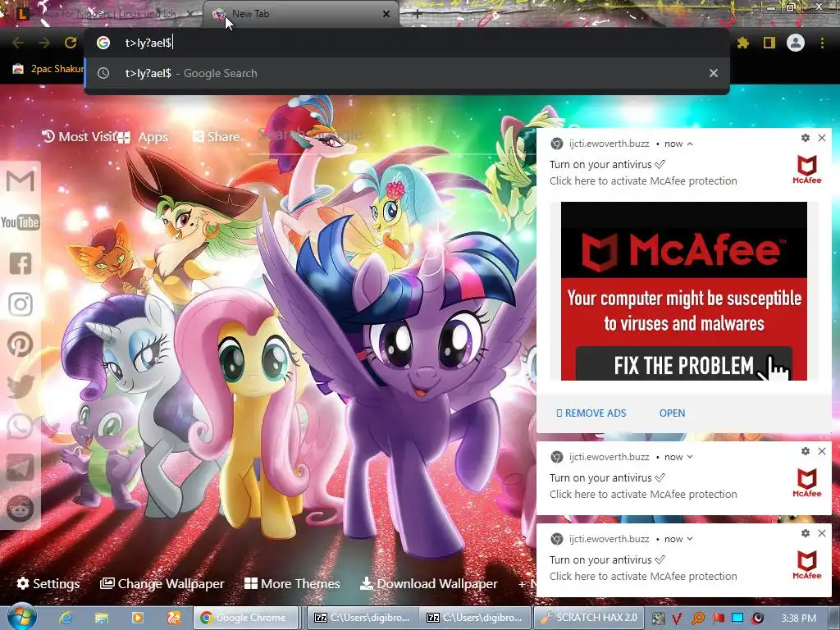Screen dimensions: 840x630
Task: Launch Internet Explorer from the taskbar
Action: tap(66, 618)
